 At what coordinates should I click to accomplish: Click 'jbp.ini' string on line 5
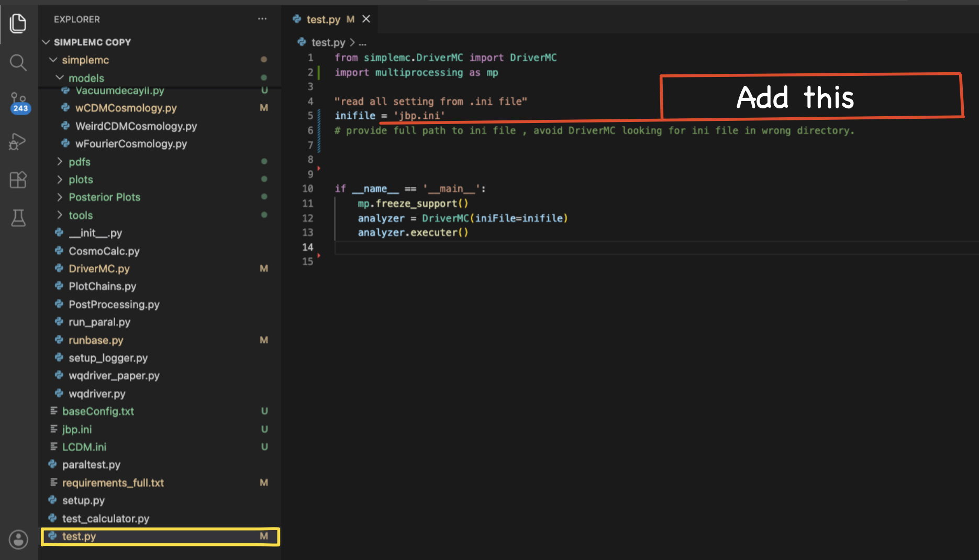419,116
